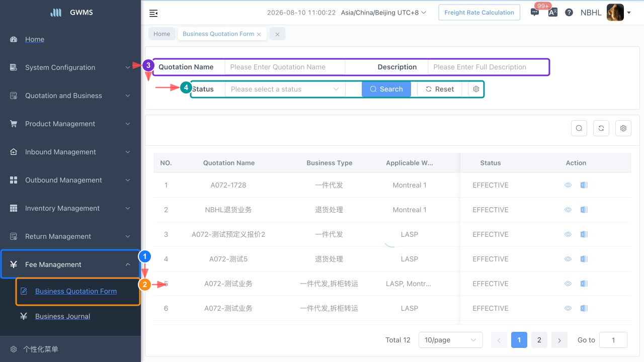Export Excel for A072-测试预定义报价2 row
Viewport: 644px width, 362px height.
584,234
